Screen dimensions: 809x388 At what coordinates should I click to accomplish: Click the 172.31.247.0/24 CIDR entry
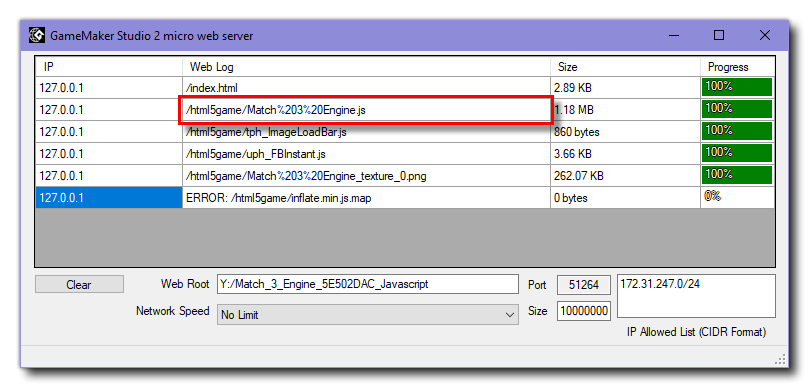pyautogui.click(x=660, y=284)
